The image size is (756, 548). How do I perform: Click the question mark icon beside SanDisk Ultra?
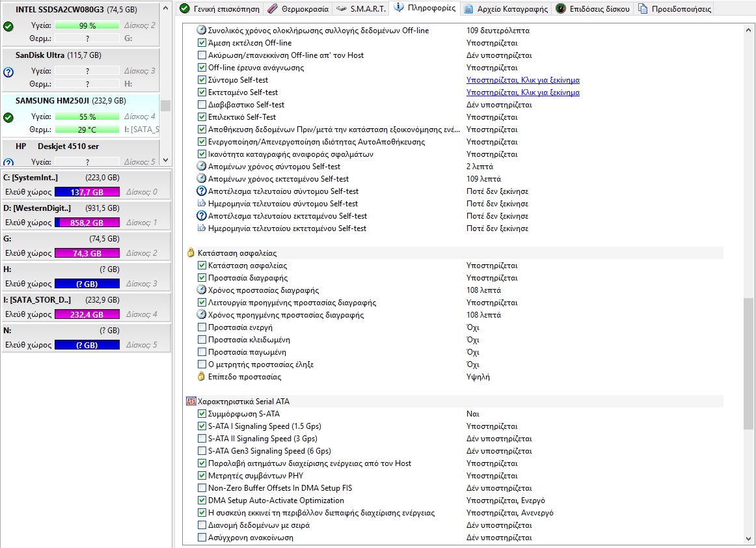coord(8,72)
